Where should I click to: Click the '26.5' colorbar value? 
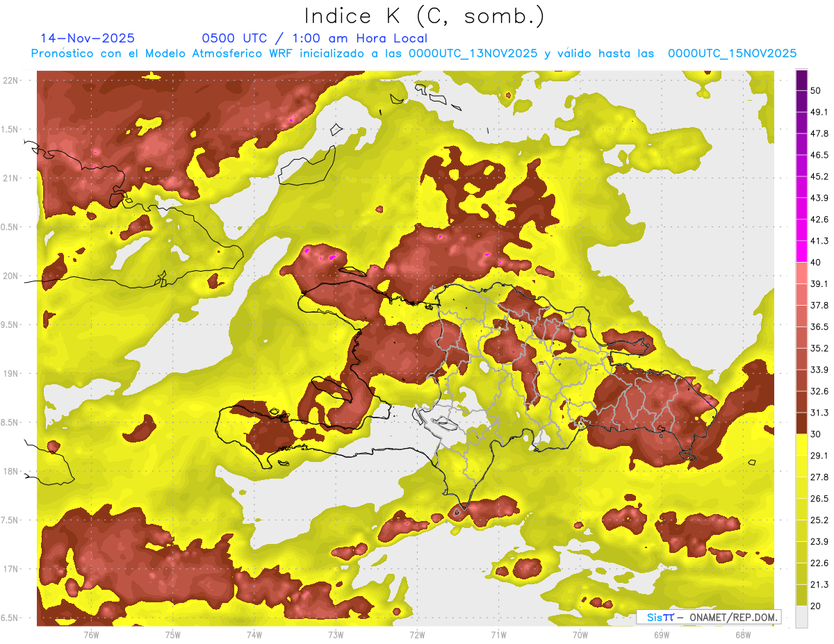pos(819,499)
